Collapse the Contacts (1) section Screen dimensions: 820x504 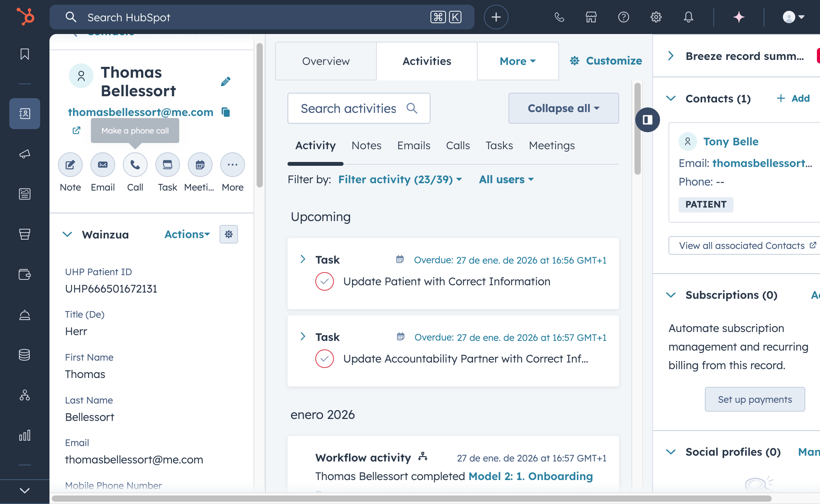pyautogui.click(x=671, y=99)
